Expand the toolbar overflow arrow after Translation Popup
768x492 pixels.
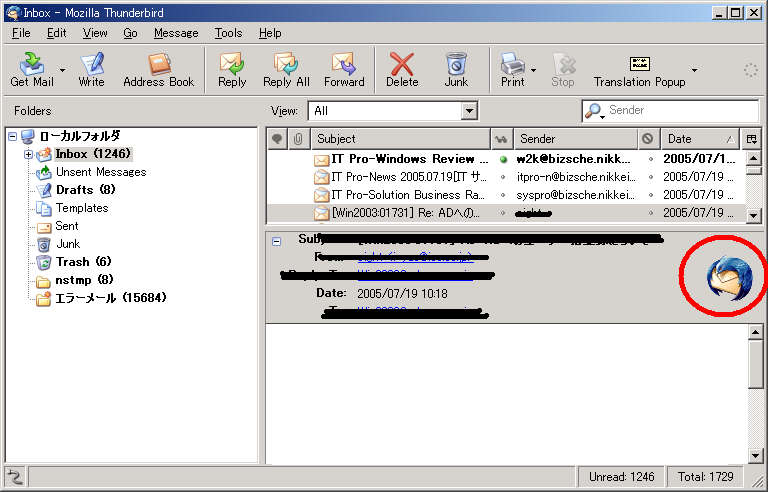694,70
